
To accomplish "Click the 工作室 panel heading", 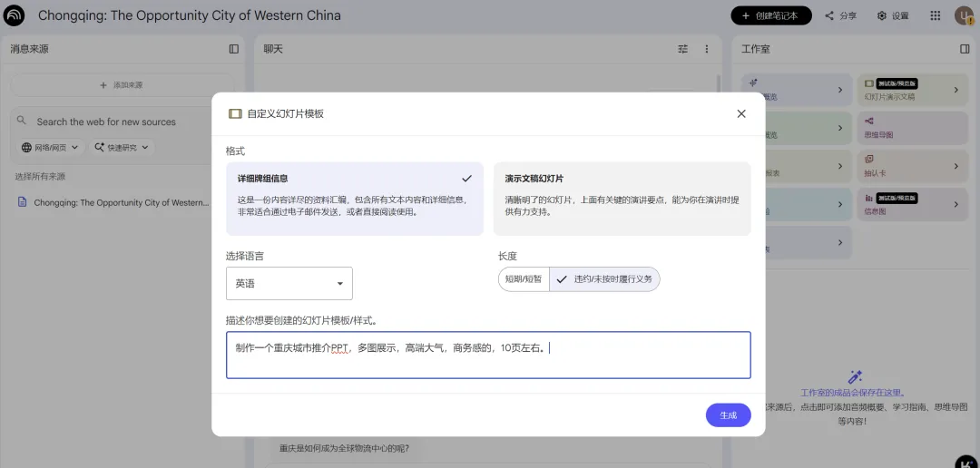I will 756,49.
